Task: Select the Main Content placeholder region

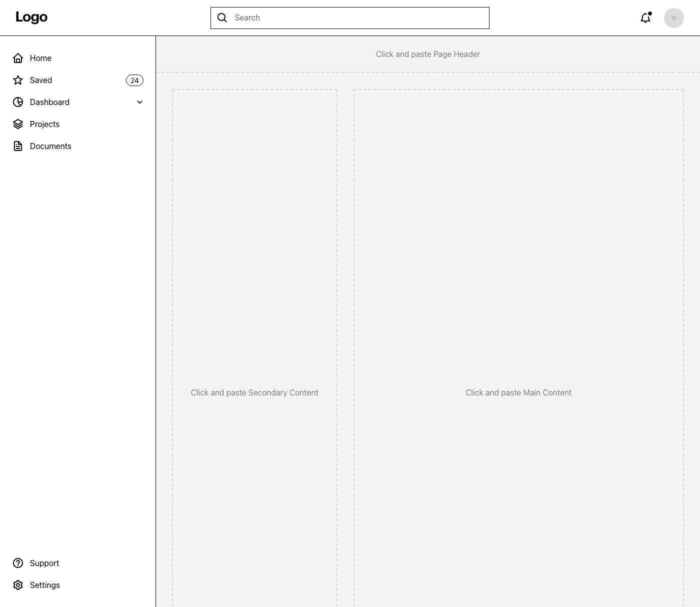Action: [518, 392]
